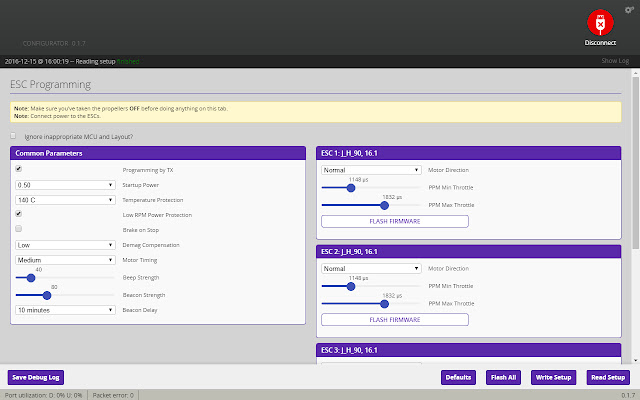Enable Brake on Stop checkbox
The height and width of the screenshot is (400, 640).
tap(18, 229)
